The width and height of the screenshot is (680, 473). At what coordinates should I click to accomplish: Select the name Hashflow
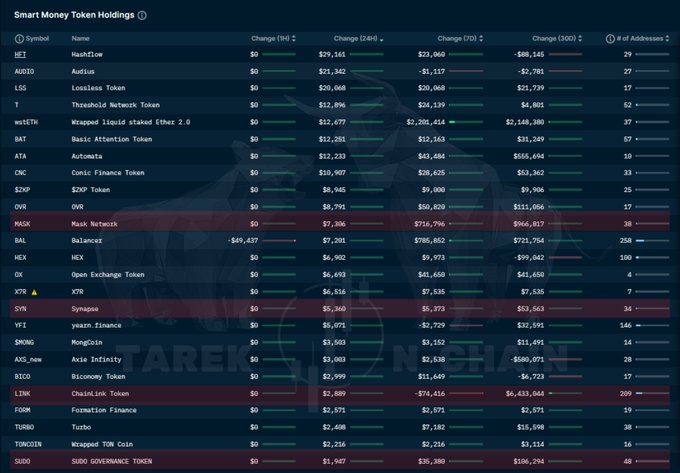[x=87, y=55]
